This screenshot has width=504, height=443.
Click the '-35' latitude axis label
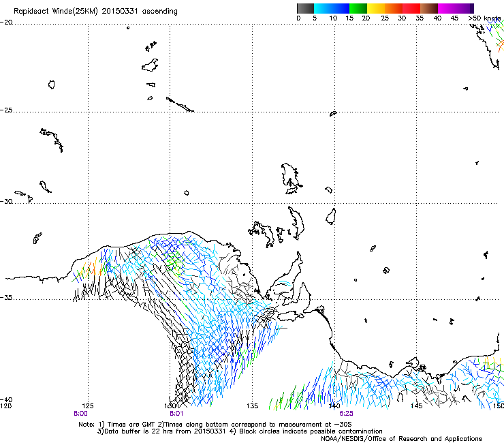click(6, 297)
